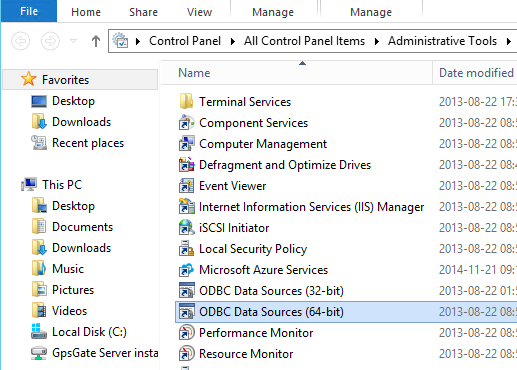Screen dimensions: 517x370
Task: Click the IIS Manager icon
Action: pos(186,206)
